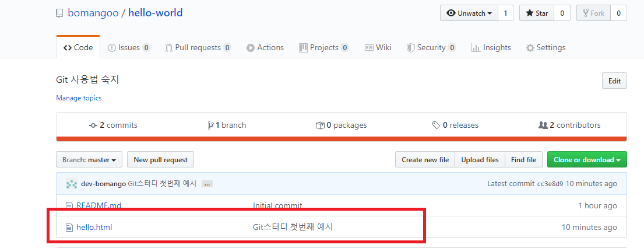This screenshot has height=248, width=644.
Task: Open the Branch: master dropdown
Action: click(89, 159)
